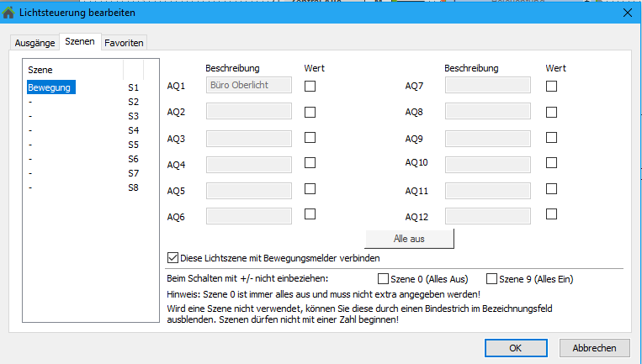Select the Bewegung scene in list
This screenshot has height=364, width=642.
pyautogui.click(x=50, y=87)
